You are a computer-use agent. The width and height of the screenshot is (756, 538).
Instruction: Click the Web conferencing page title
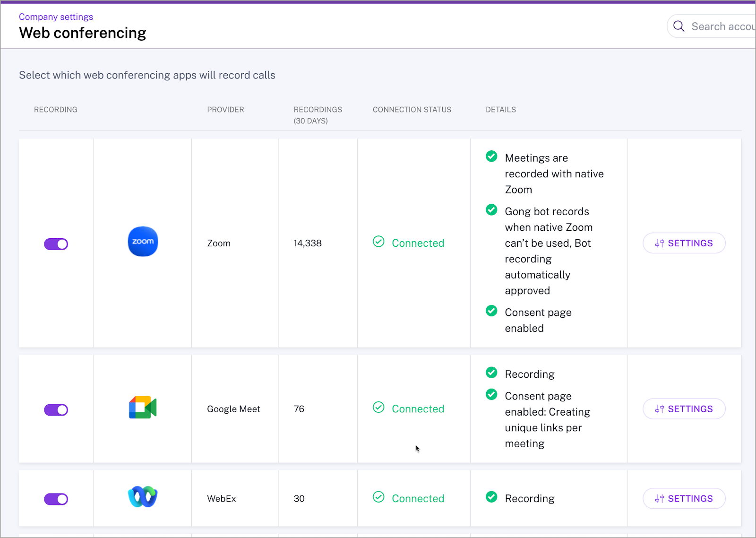coord(83,33)
